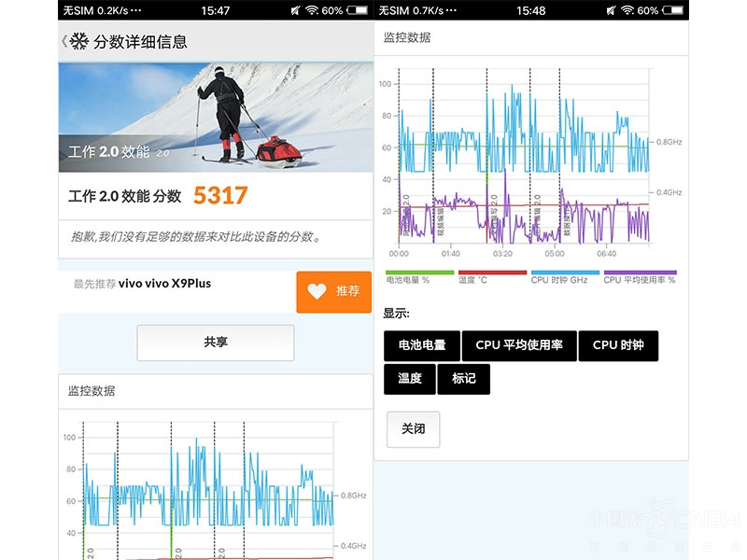Tap the skier banner image

tap(216, 118)
